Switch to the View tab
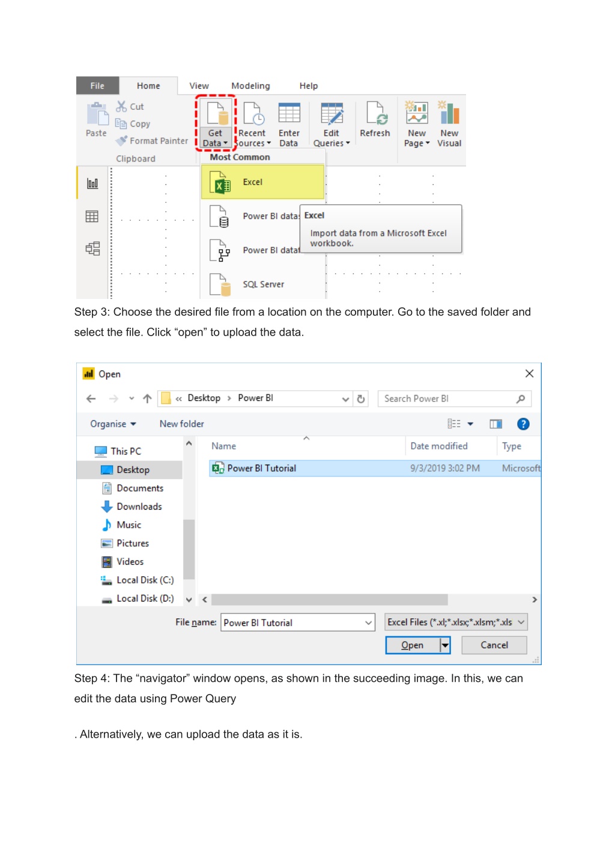 click(x=199, y=86)
